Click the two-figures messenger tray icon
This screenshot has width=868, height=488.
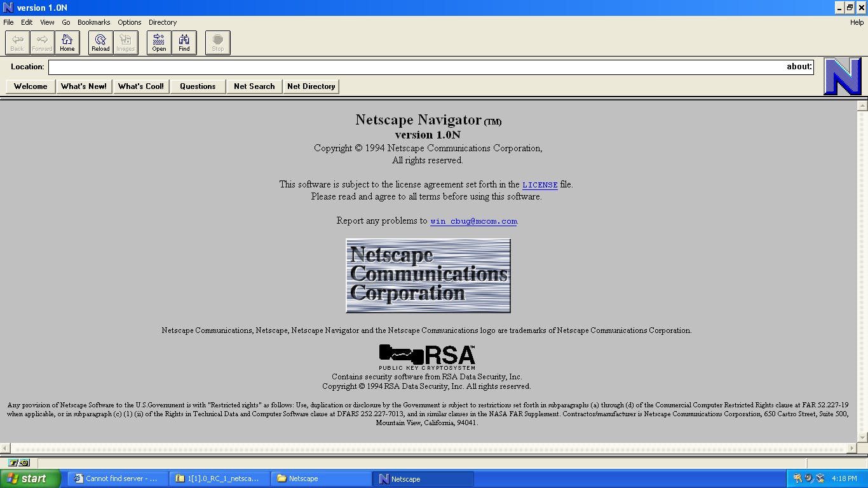797,478
